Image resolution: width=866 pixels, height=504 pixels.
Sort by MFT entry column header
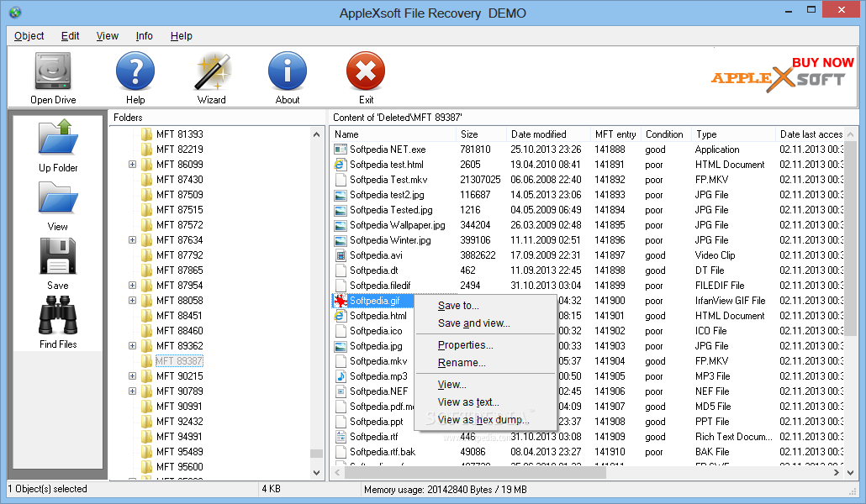tap(615, 134)
